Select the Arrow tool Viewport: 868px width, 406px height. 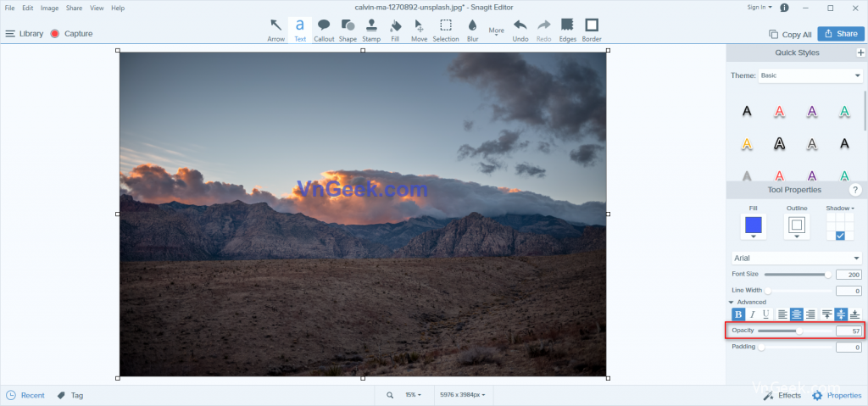coord(275,30)
